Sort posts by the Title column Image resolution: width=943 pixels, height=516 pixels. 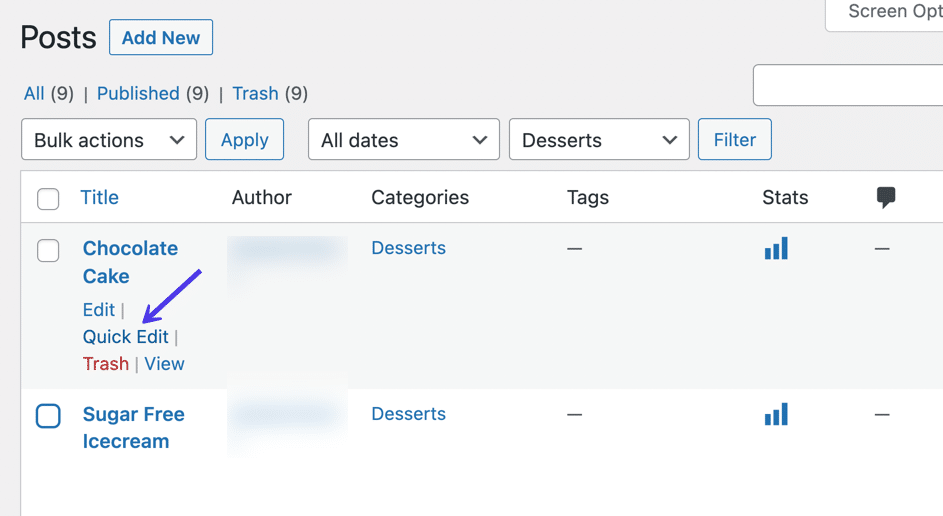[99, 198]
